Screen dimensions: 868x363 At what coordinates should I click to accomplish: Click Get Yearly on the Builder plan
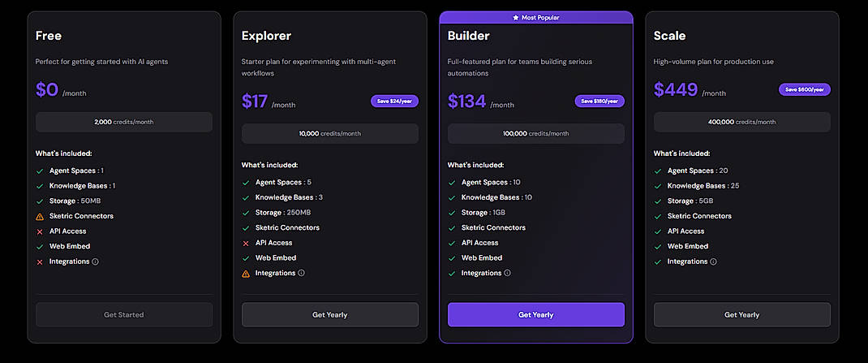(x=536, y=315)
